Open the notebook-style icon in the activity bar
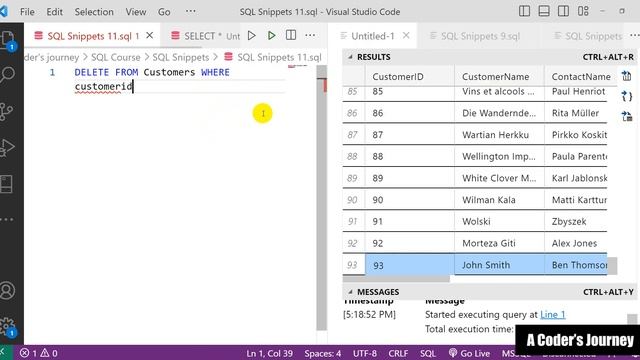This screenshot has width=640, height=360. (7, 184)
